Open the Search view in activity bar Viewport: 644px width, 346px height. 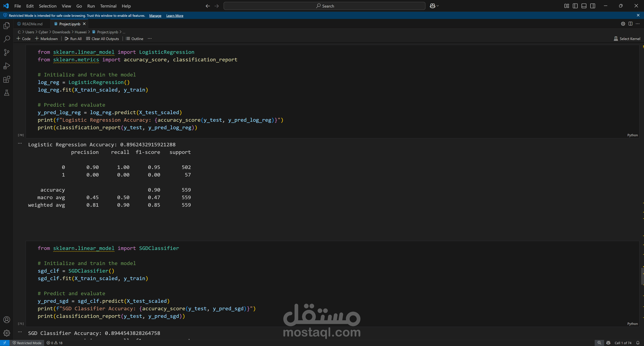(x=7, y=39)
